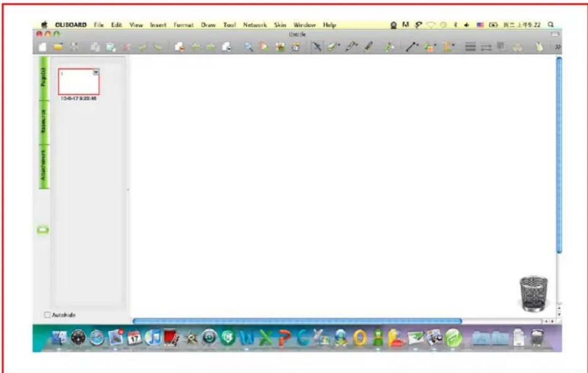Open the page 1 thumbnail dropdown arrow

pyautogui.click(x=96, y=72)
